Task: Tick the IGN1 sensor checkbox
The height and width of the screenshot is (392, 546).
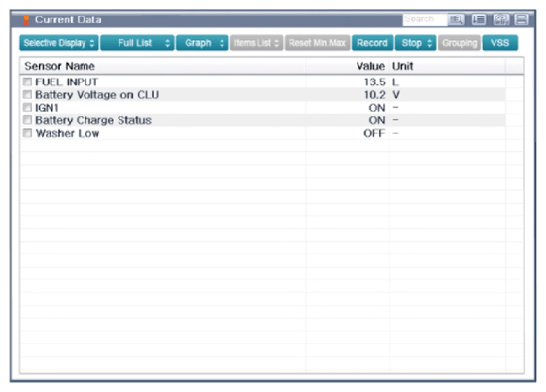Action: tap(27, 107)
